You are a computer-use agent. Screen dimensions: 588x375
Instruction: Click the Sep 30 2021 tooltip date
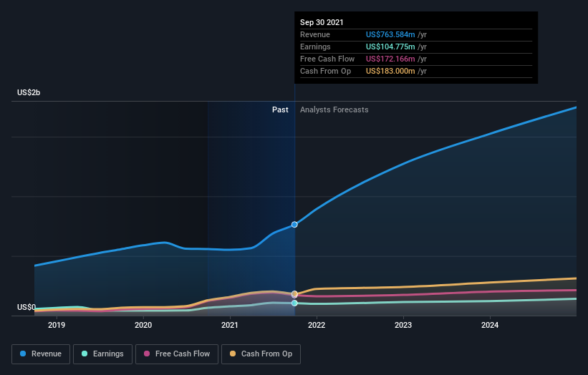(322, 22)
